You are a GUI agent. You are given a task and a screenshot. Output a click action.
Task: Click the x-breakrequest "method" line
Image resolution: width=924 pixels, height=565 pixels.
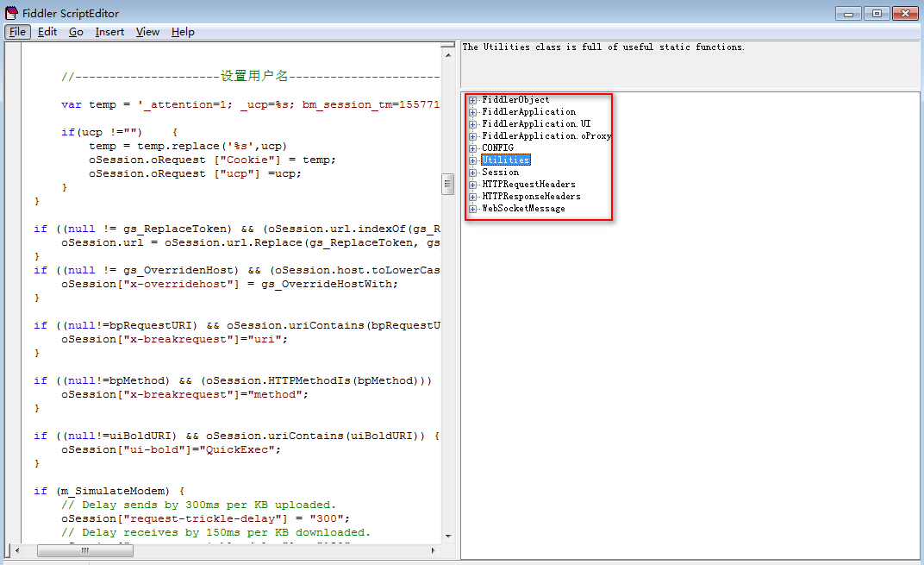[185, 394]
